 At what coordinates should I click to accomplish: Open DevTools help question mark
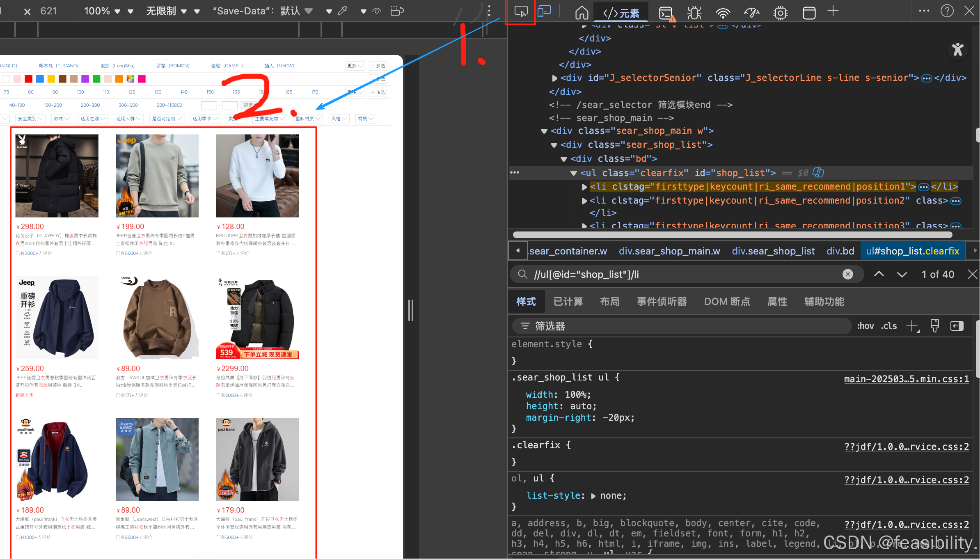click(x=947, y=11)
